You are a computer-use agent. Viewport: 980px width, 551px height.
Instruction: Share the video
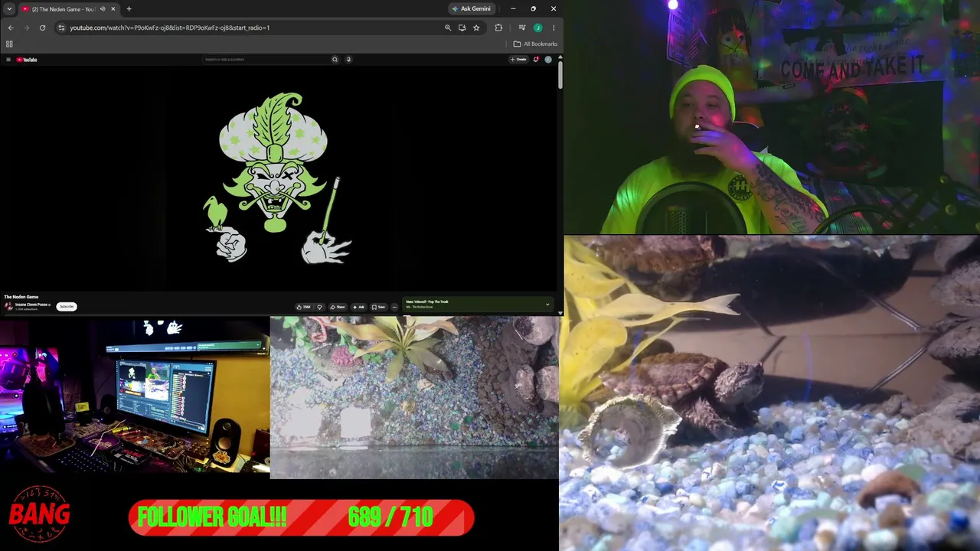[338, 307]
